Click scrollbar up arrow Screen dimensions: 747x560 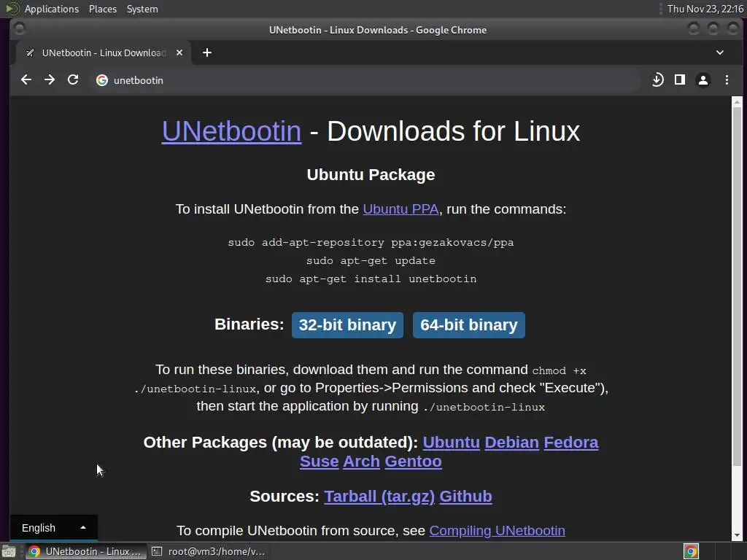737,101
